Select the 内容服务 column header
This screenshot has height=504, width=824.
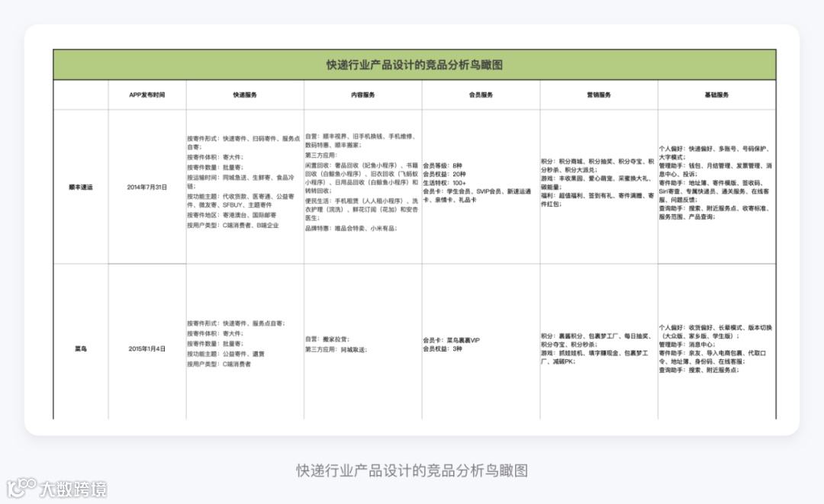click(362, 95)
